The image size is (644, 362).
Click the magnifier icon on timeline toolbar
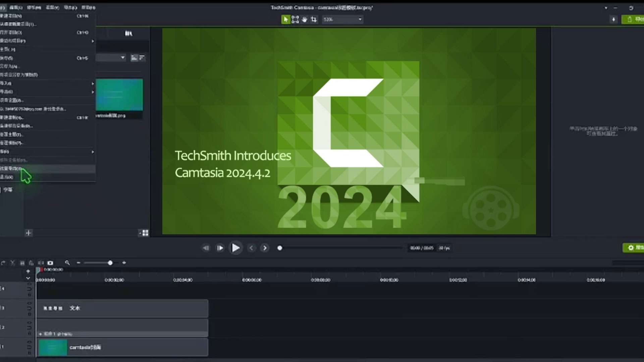(x=67, y=263)
